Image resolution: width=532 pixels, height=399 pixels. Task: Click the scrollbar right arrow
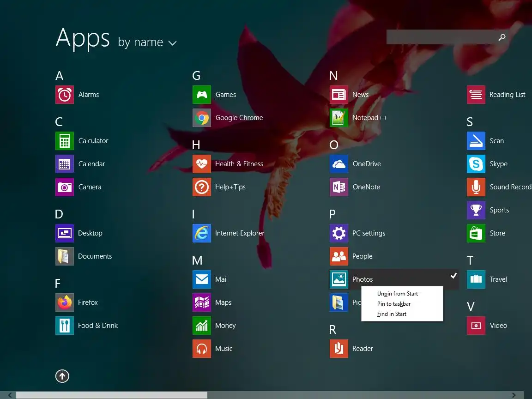point(514,395)
